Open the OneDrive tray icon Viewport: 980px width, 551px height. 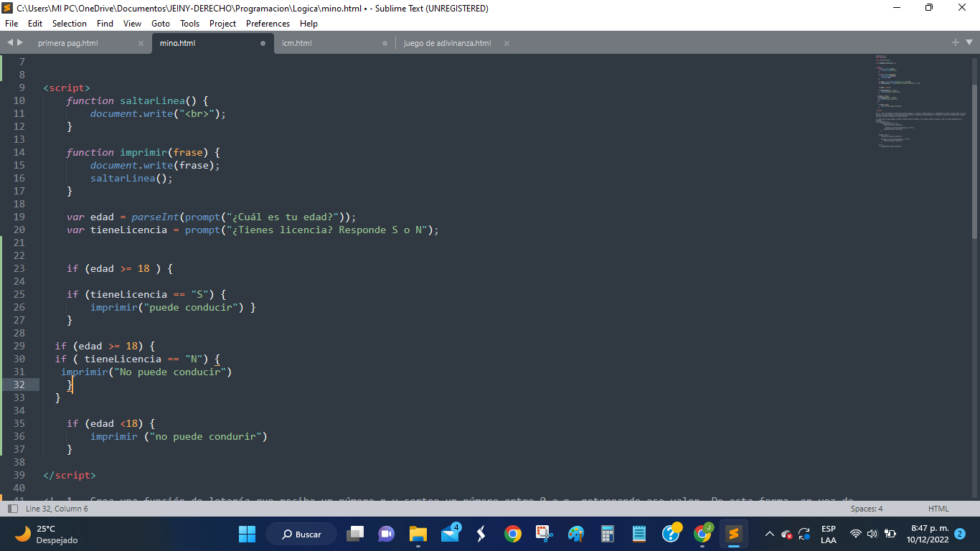787,534
